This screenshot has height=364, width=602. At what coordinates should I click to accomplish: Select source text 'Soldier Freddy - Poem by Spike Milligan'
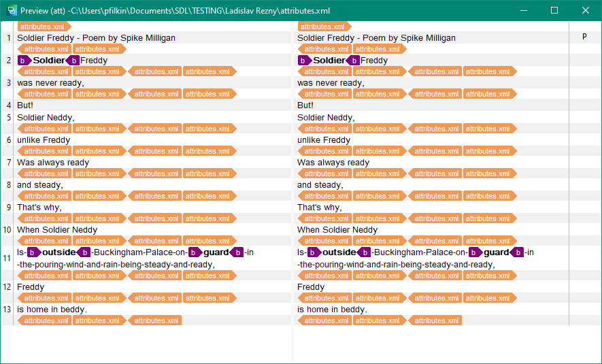pos(96,37)
